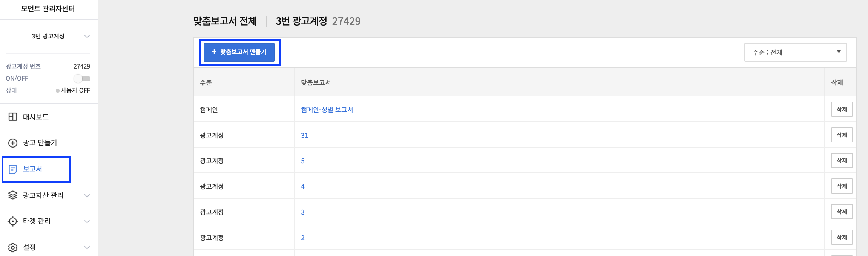Click the 보고서 document icon

[x=13, y=169]
